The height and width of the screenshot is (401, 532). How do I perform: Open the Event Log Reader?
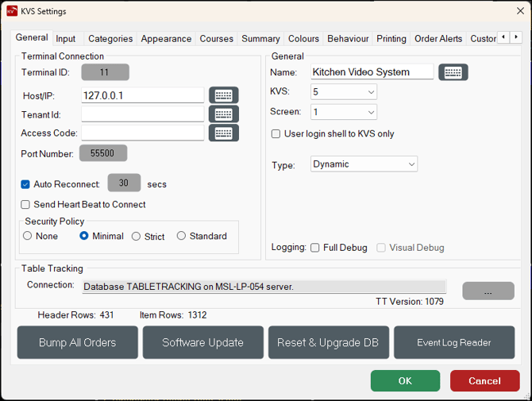click(x=454, y=342)
